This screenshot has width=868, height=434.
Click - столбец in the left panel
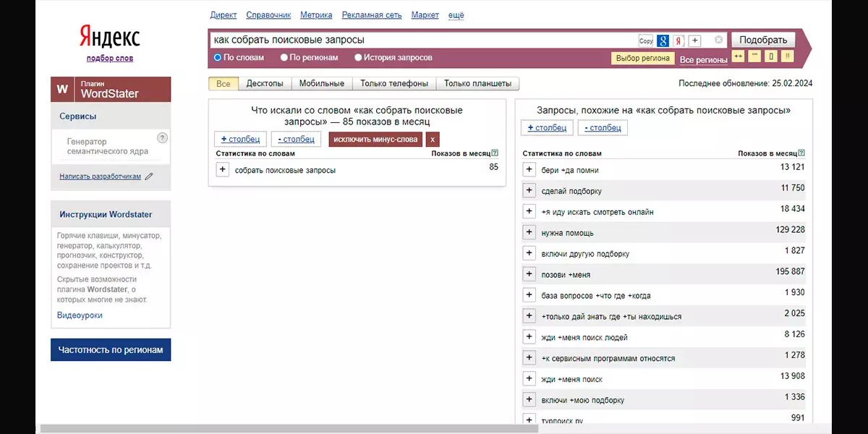coord(297,139)
